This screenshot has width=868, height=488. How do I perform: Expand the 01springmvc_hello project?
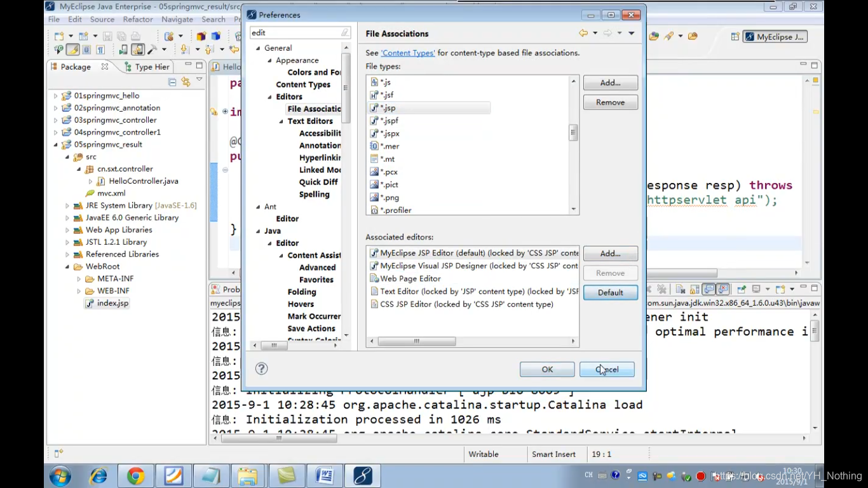point(55,96)
